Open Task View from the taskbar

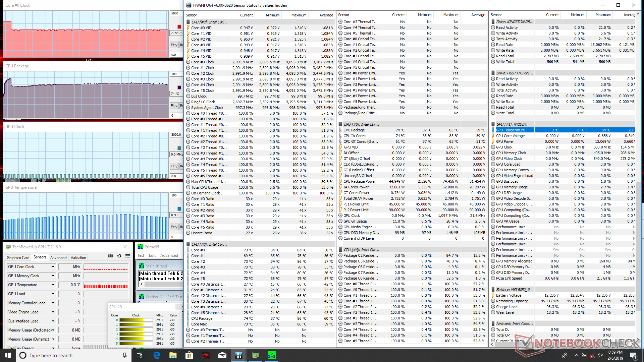tap(140, 355)
